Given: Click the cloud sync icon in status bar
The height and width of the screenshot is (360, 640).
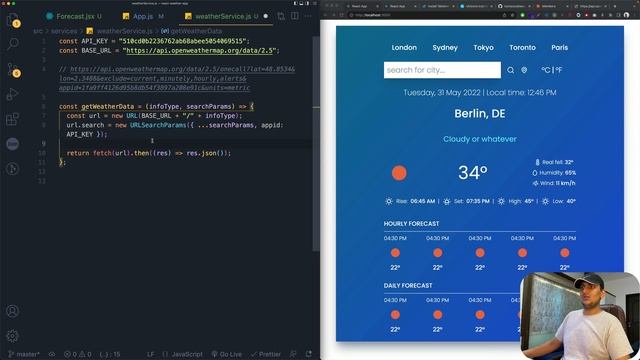Looking at the screenshot, I should 52,354.
